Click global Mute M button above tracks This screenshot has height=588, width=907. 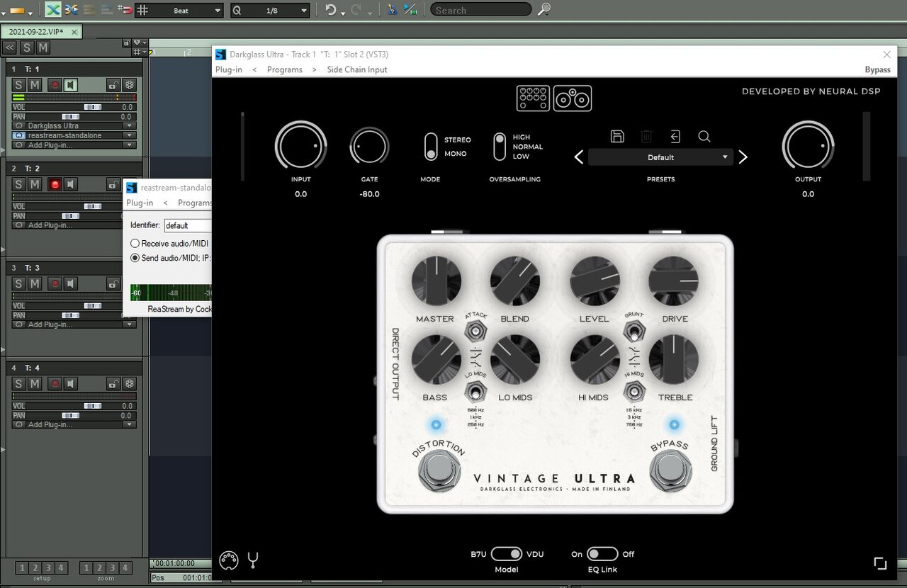click(x=43, y=47)
